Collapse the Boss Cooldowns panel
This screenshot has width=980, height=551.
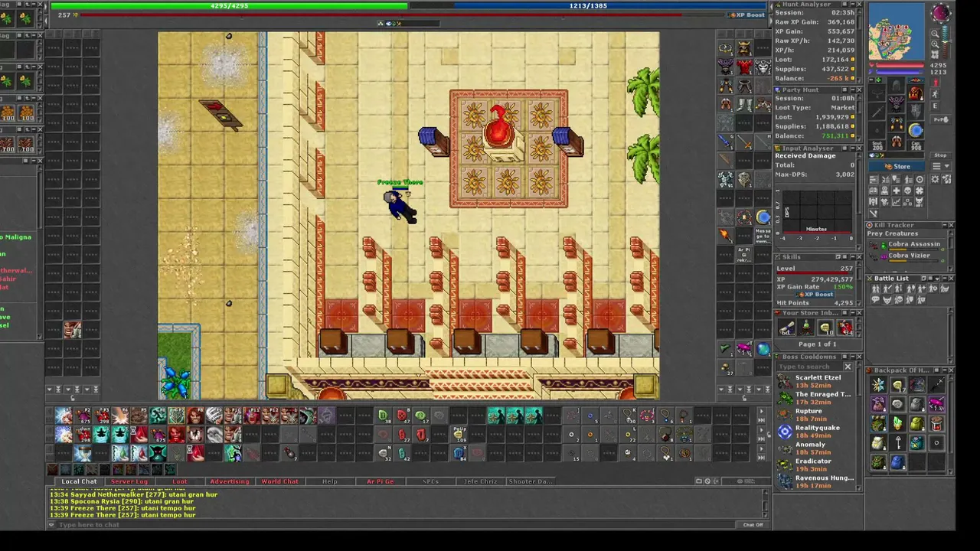pyautogui.click(x=851, y=357)
